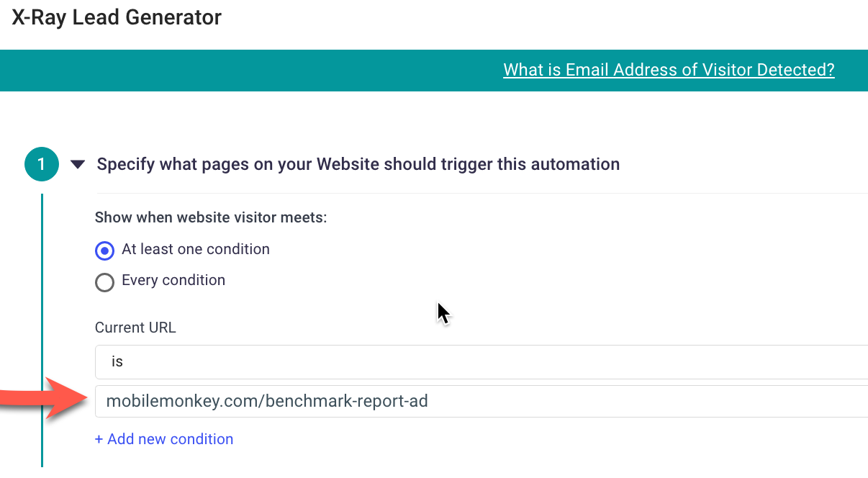Select the 'At least one condition' radio button
Screen dimensions: 868x478
(x=104, y=251)
